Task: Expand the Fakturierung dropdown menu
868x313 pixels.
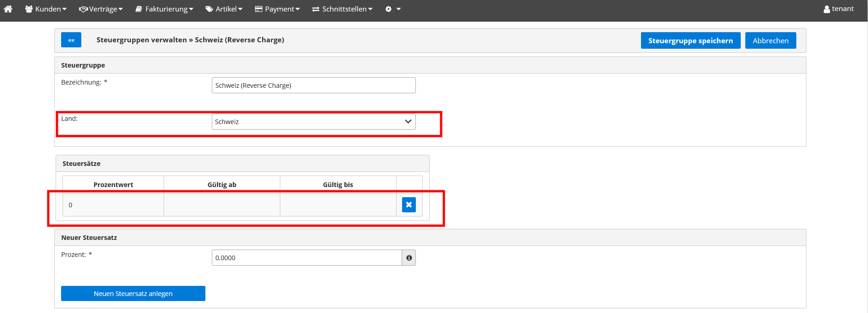Action: coord(164,9)
